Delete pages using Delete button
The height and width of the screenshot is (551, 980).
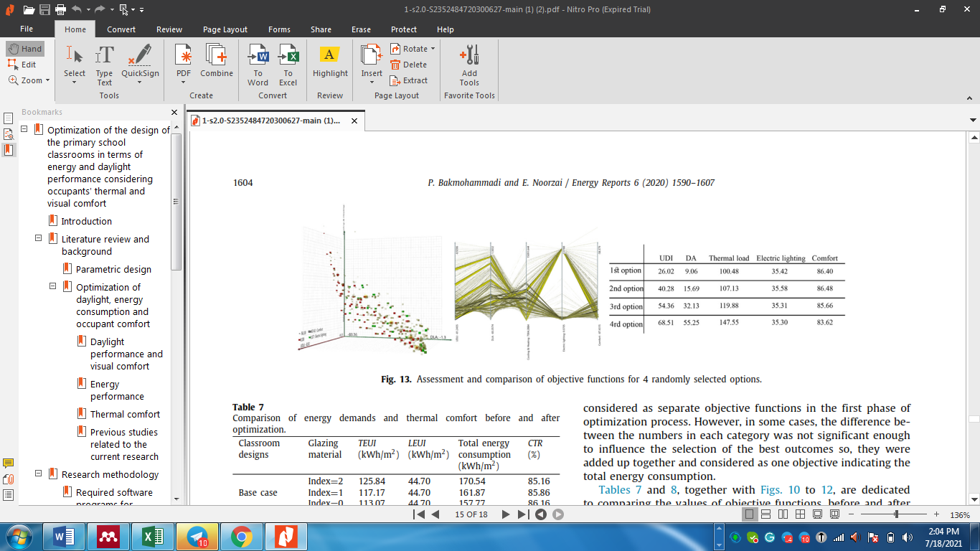click(408, 65)
